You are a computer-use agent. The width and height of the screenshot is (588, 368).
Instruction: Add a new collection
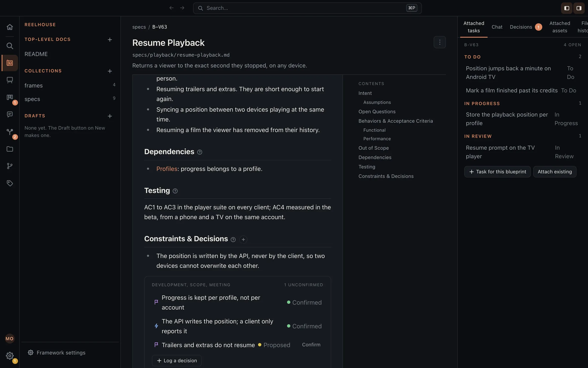tap(110, 71)
